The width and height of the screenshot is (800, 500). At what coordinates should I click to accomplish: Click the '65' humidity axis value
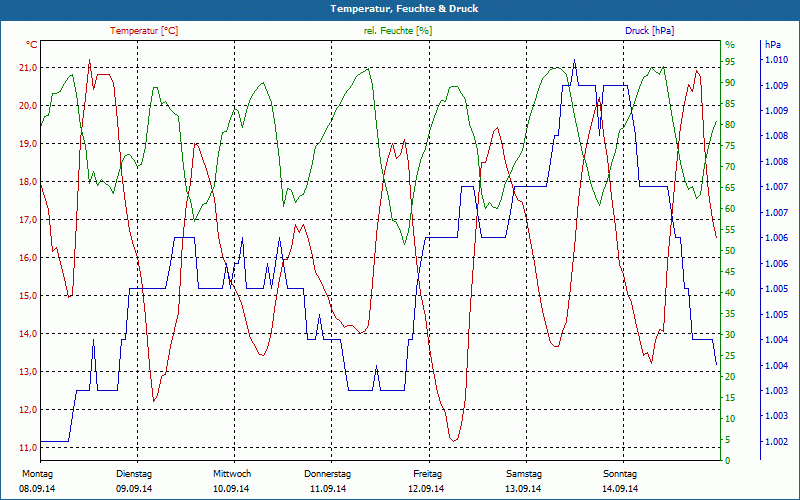(x=730, y=188)
